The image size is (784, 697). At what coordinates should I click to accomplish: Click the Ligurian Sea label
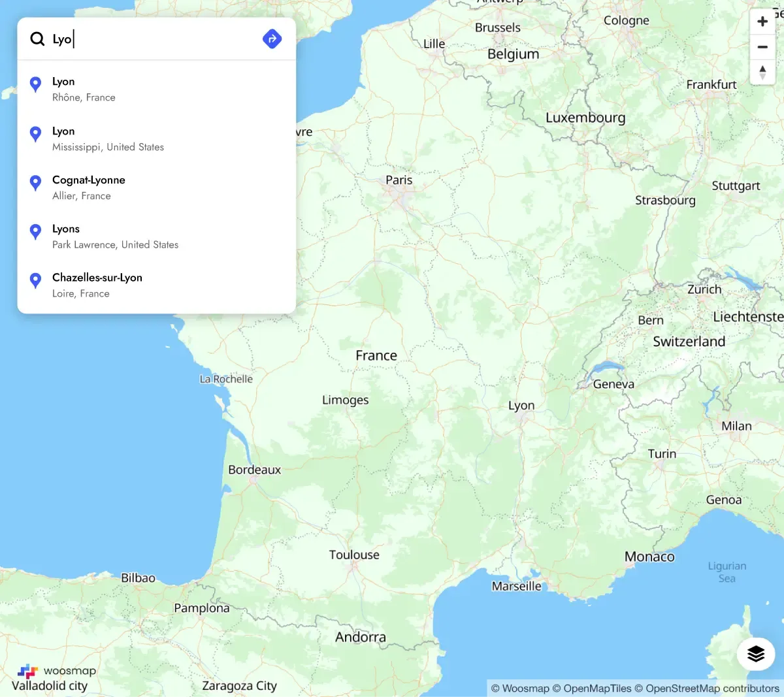(x=727, y=572)
